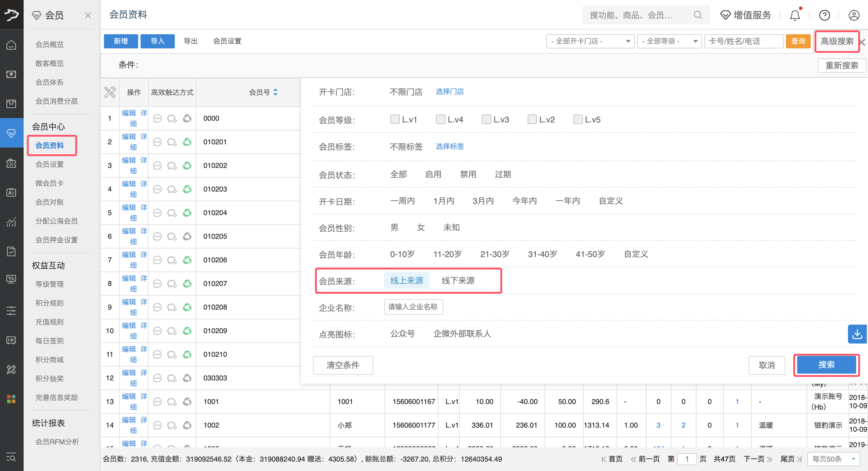Screen dimensions: 868x471
Task: Click the WeChat icon for member 010201
Action: point(187,142)
